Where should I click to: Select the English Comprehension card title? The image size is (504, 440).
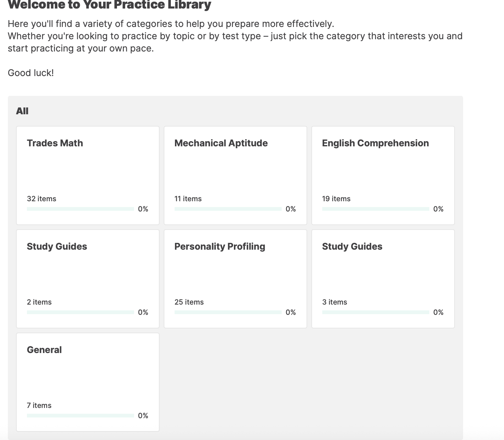click(375, 143)
